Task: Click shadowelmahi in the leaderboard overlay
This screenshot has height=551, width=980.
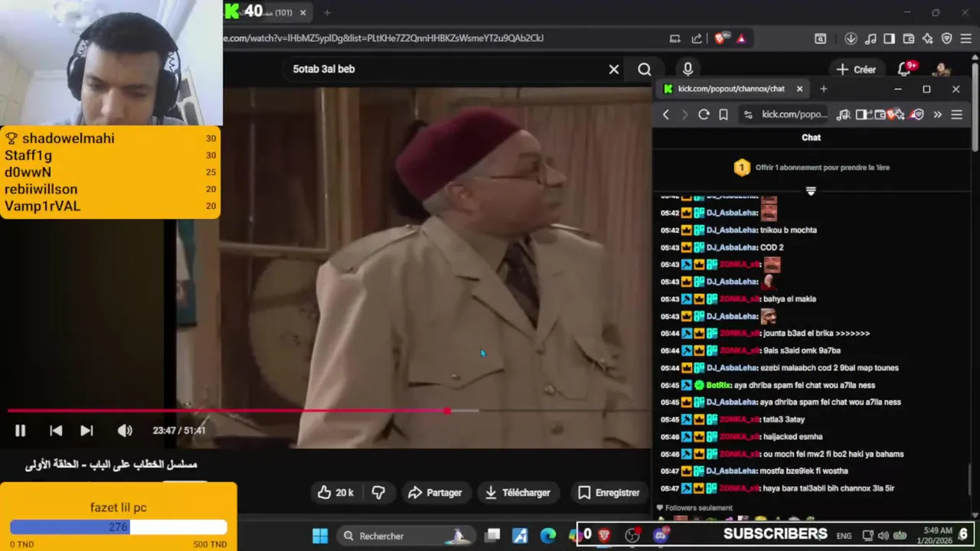Action: (x=68, y=139)
